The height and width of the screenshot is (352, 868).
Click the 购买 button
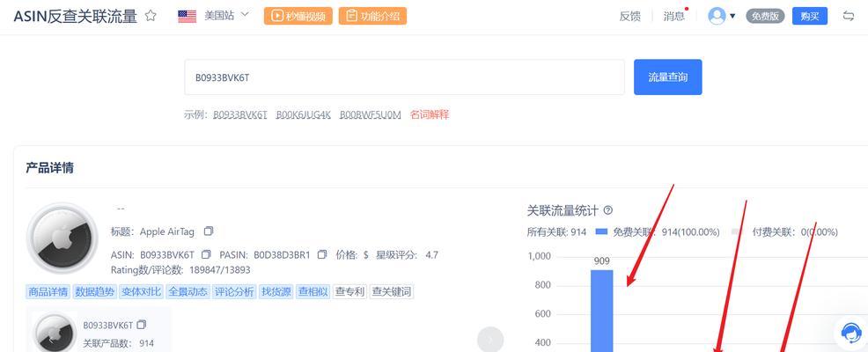point(809,16)
